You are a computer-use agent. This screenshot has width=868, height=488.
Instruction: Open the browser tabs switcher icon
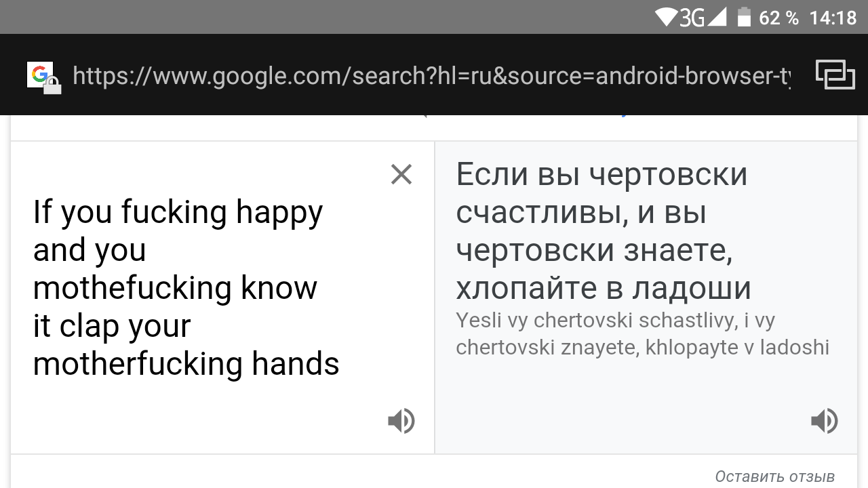(835, 75)
